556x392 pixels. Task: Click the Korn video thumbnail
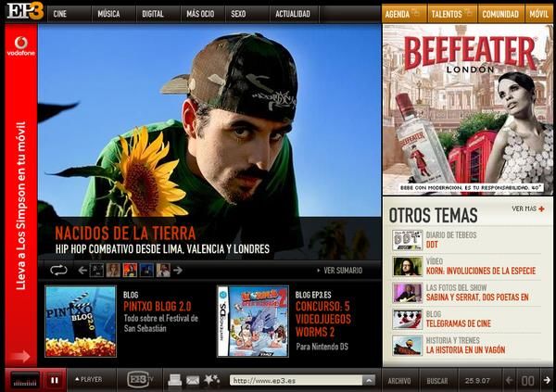tap(408, 266)
